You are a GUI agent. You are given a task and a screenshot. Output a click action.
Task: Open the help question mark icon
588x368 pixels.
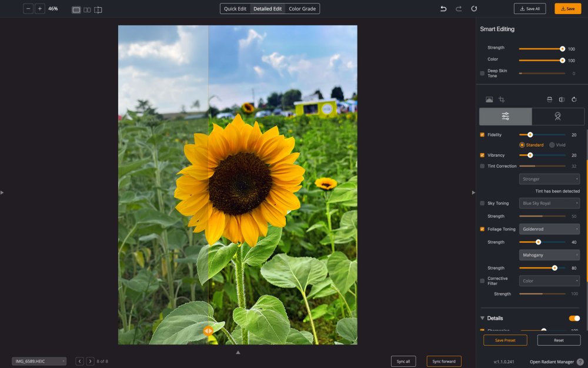coord(580,362)
